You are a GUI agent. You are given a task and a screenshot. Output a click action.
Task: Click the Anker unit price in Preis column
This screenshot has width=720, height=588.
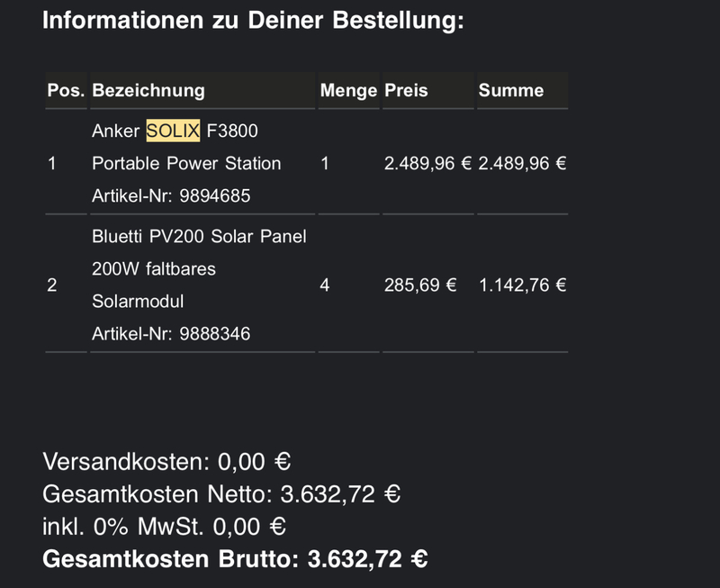click(x=427, y=164)
